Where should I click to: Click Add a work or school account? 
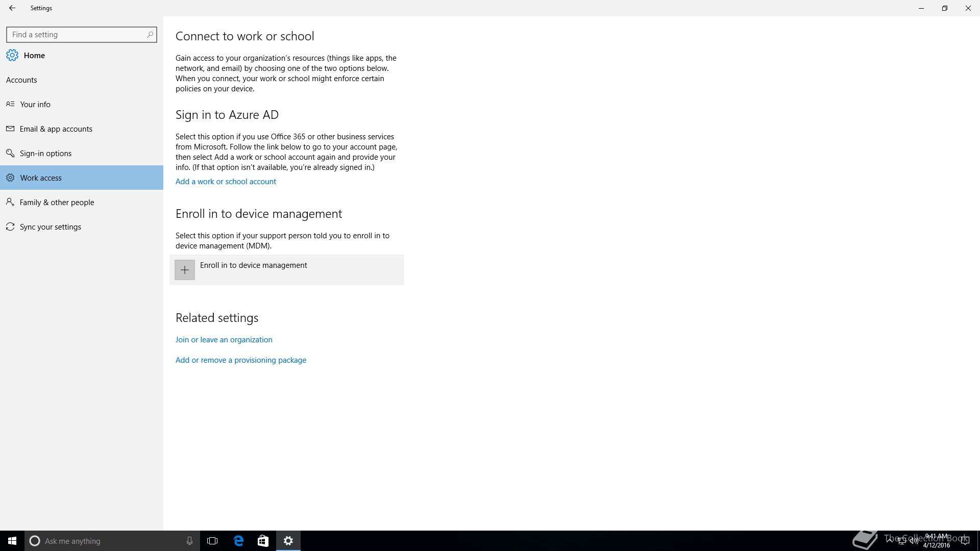[226, 181]
